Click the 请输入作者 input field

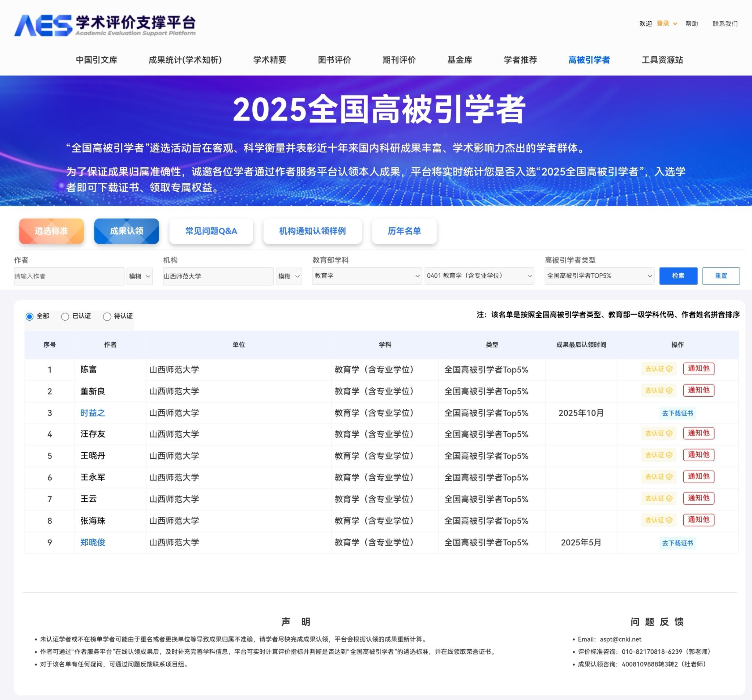click(69, 276)
